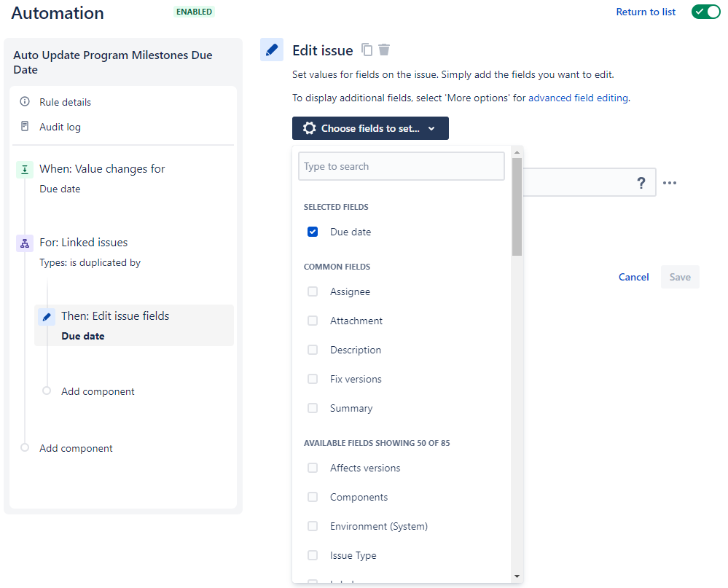Click the scrollbar up arrow in field list
This screenshot has width=728, height=588.
[517, 152]
